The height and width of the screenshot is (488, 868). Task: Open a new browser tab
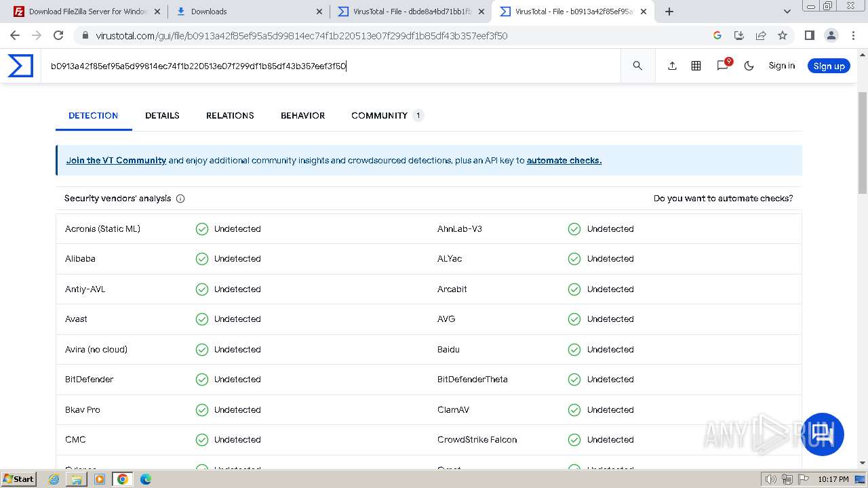pos(669,12)
